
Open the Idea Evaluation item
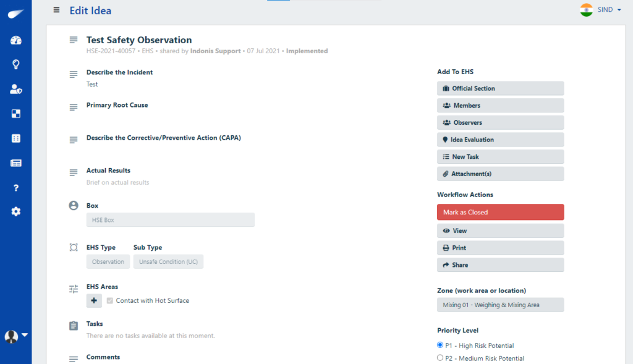coord(500,140)
